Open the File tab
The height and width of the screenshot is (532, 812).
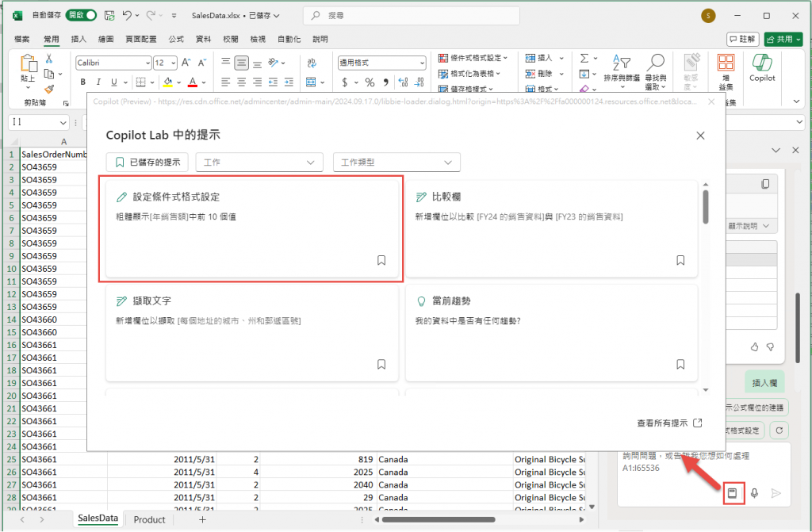(21, 39)
